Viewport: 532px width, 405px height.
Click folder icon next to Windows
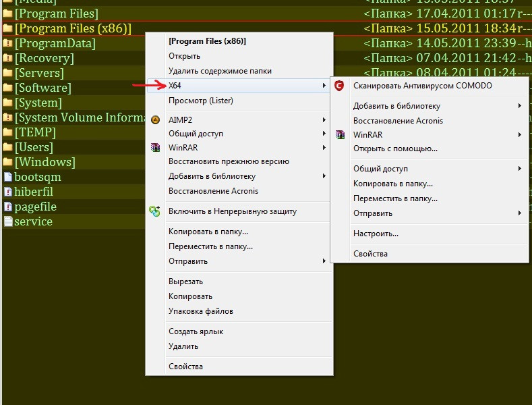coord(7,162)
